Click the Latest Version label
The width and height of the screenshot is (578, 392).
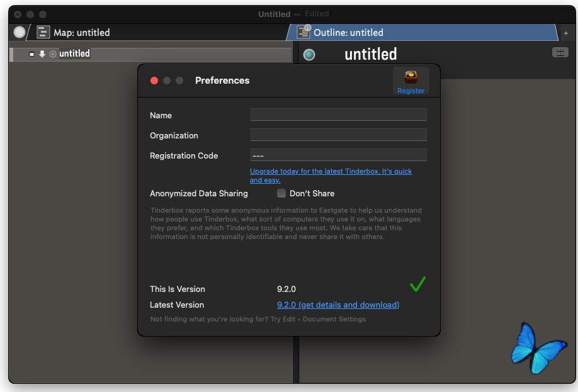point(177,305)
